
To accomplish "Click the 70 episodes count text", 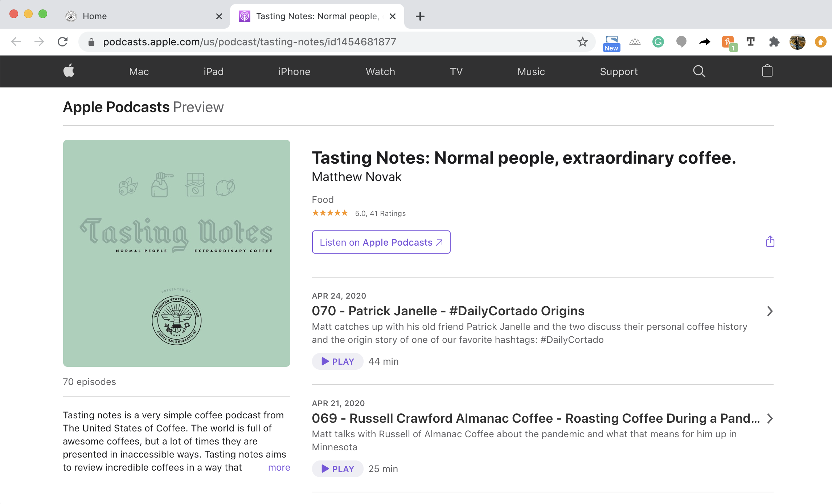I will (90, 382).
